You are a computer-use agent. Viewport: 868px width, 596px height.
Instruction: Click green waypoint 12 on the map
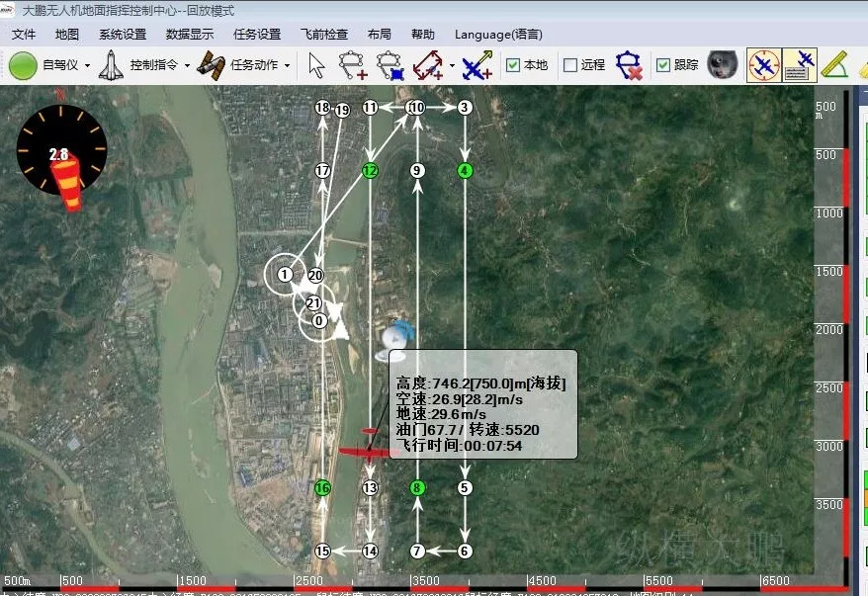370,171
